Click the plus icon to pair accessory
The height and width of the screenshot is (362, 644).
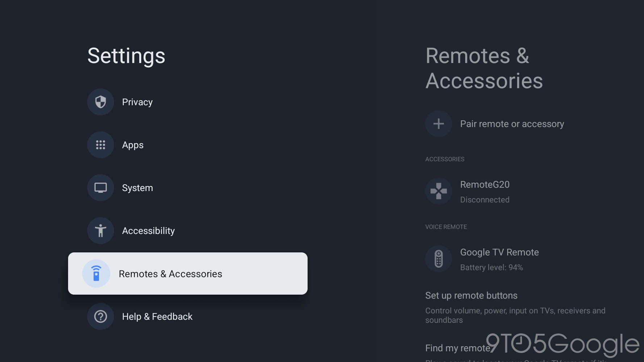(438, 124)
